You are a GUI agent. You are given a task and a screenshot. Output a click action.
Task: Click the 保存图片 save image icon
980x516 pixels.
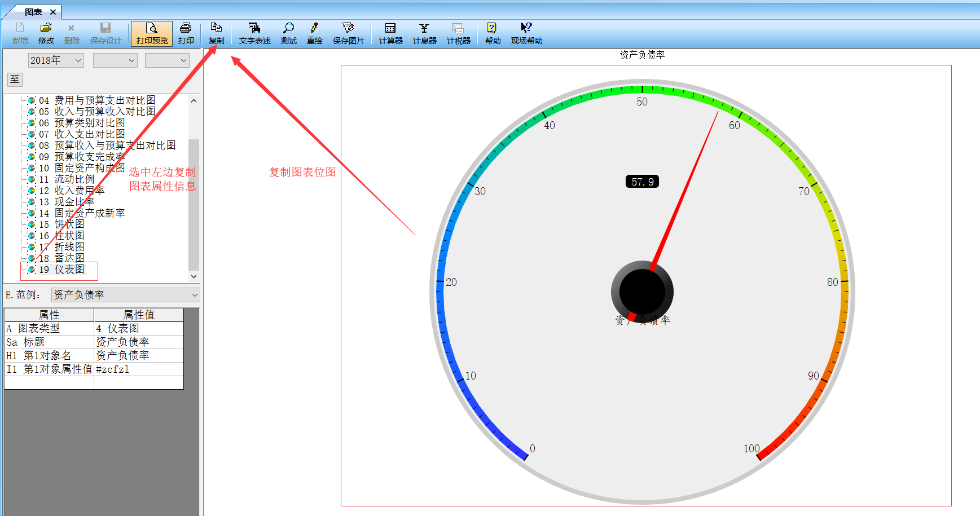pyautogui.click(x=348, y=28)
